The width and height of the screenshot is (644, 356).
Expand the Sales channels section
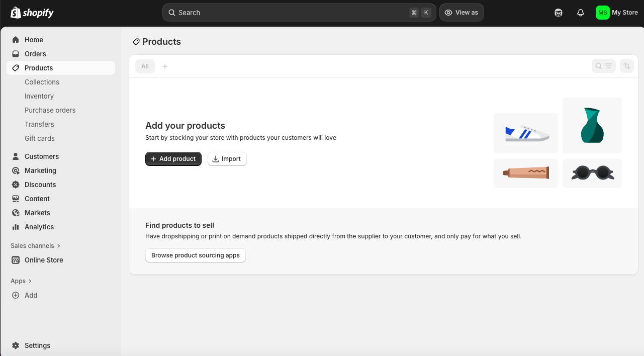point(36,246)
